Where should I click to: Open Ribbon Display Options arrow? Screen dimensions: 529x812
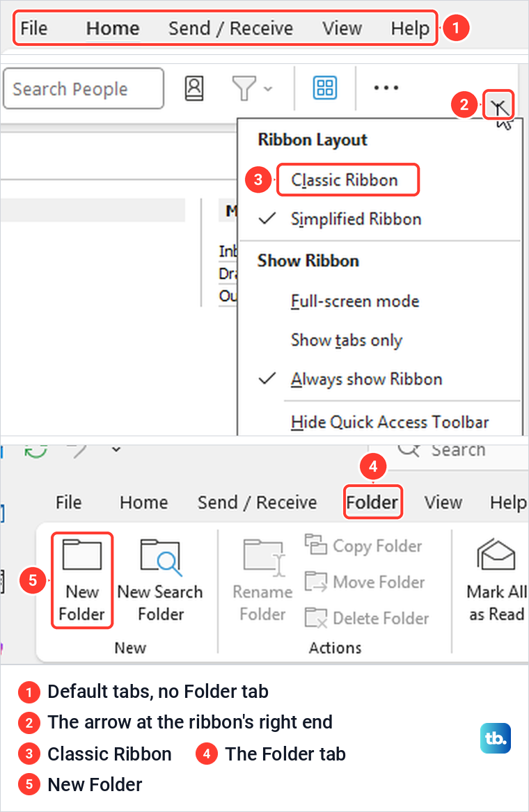point(498,105)
